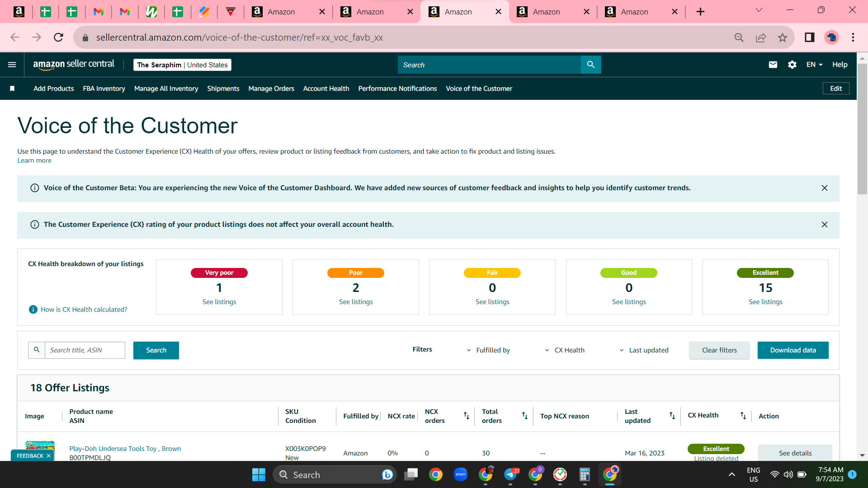The width and height of the screenshot is (868, 488).
Task: Open Telegram from the taskbar
Action: (511, 474)
